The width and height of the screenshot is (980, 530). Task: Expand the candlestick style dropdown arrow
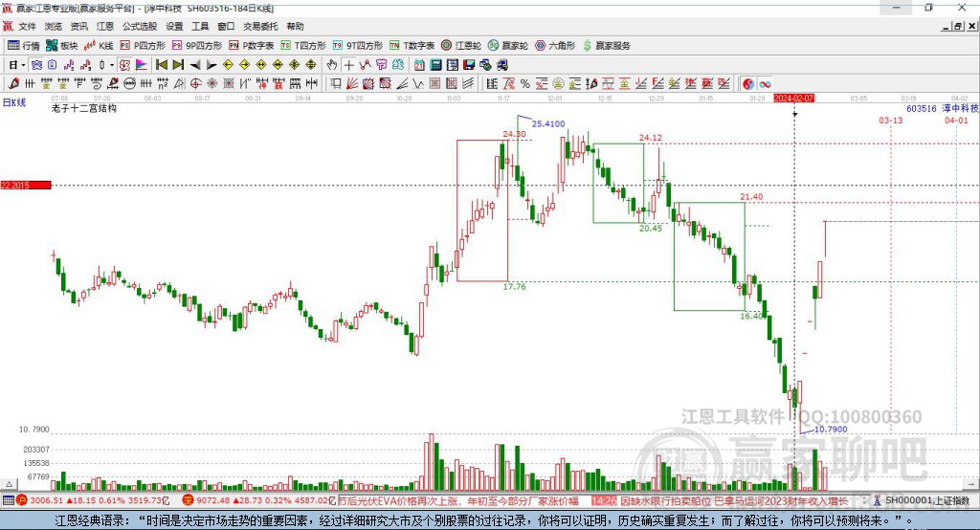click(112, 65)
